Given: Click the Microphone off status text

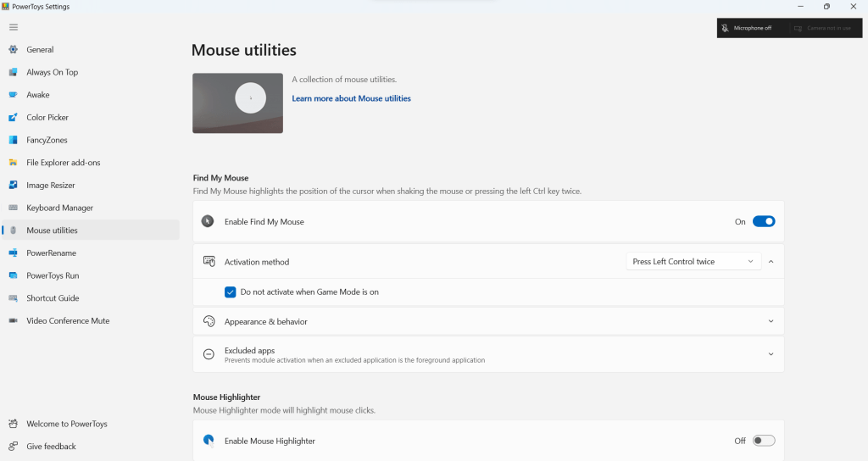Looking at the screenshot, I should click(753, 28).
